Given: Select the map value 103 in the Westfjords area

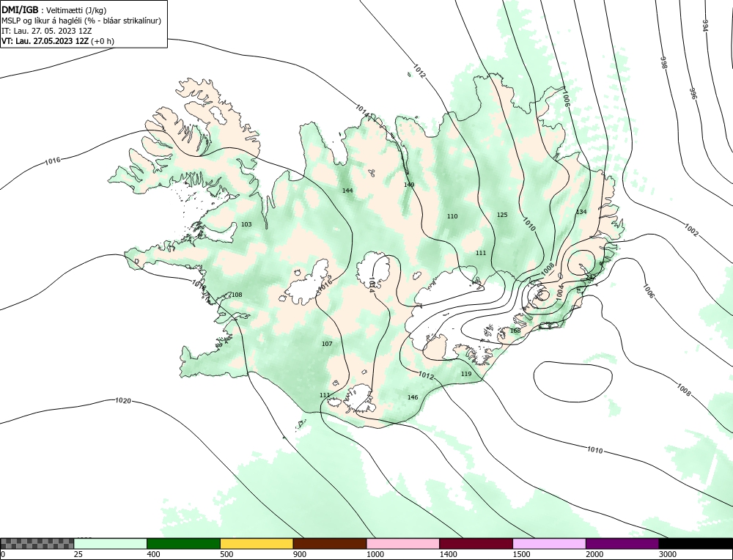Looking at the screenshot, I should 246,224.
